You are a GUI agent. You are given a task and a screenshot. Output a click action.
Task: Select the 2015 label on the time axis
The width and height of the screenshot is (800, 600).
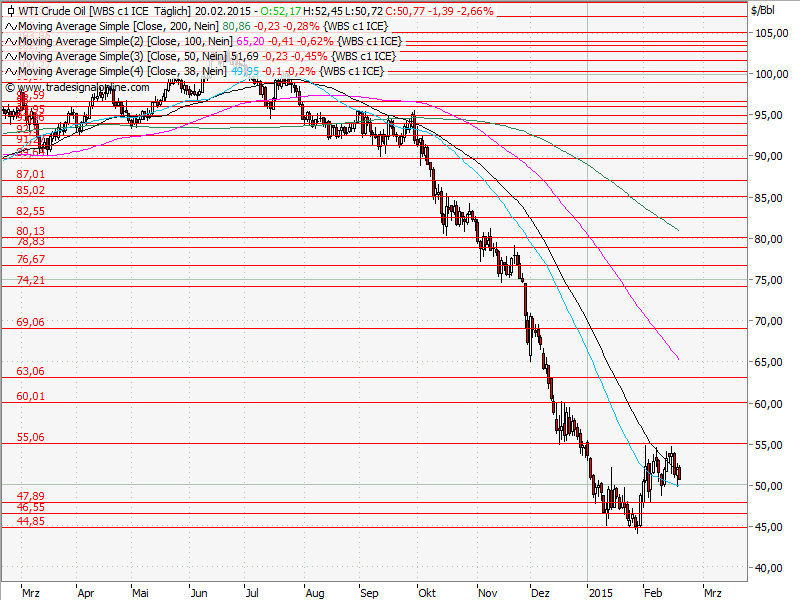pos(601,592)
